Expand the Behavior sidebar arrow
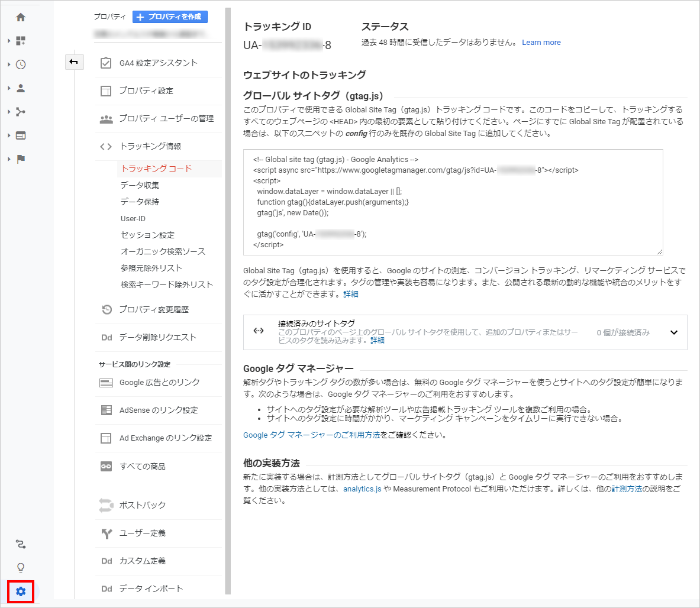Viewport: 700px width, 608px height. tap(9, 135)
